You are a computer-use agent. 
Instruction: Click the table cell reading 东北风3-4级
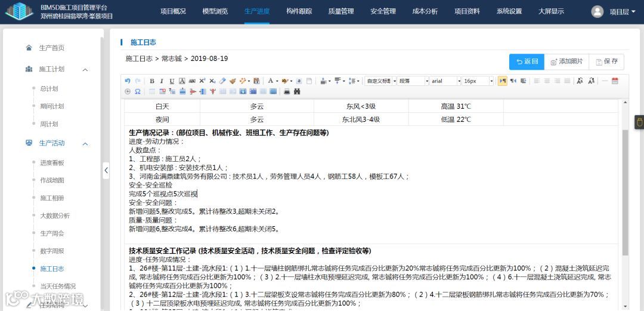[x=361, y=120]
